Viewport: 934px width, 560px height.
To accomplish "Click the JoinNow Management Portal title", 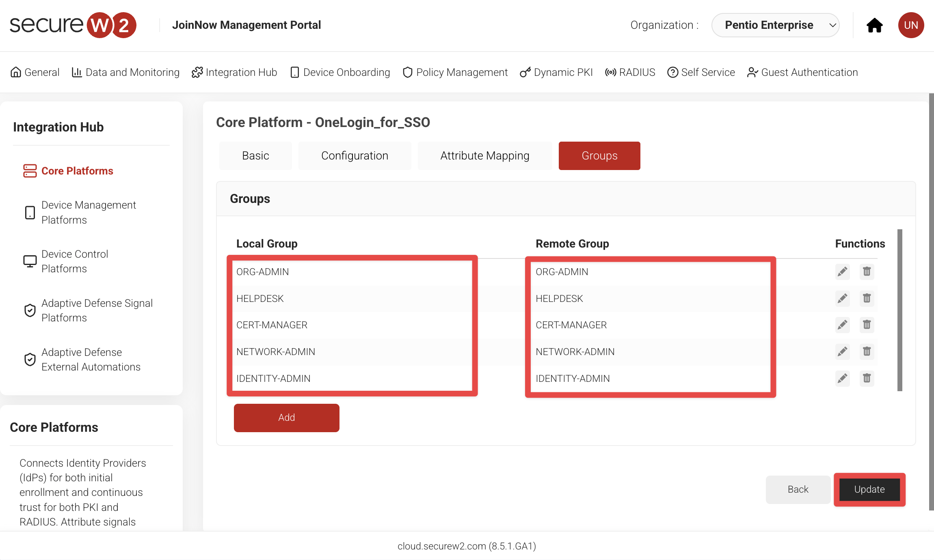I will [x=246, y=25].
